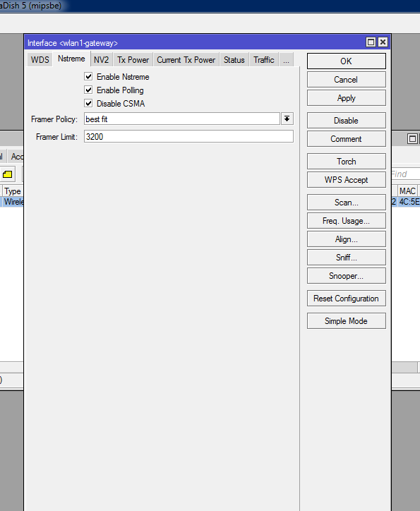Switch to Simple Mode

coord(347,321)
